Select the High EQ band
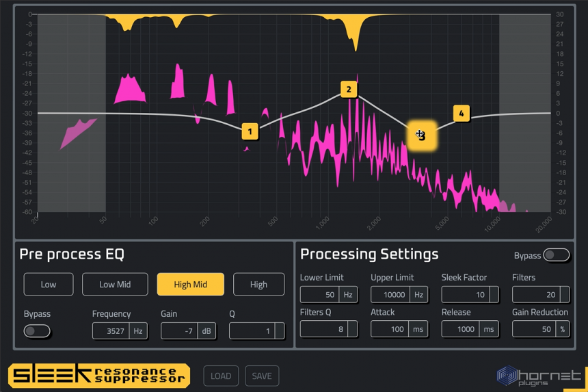The image size is (588, 392). click(x=258, y=285)
